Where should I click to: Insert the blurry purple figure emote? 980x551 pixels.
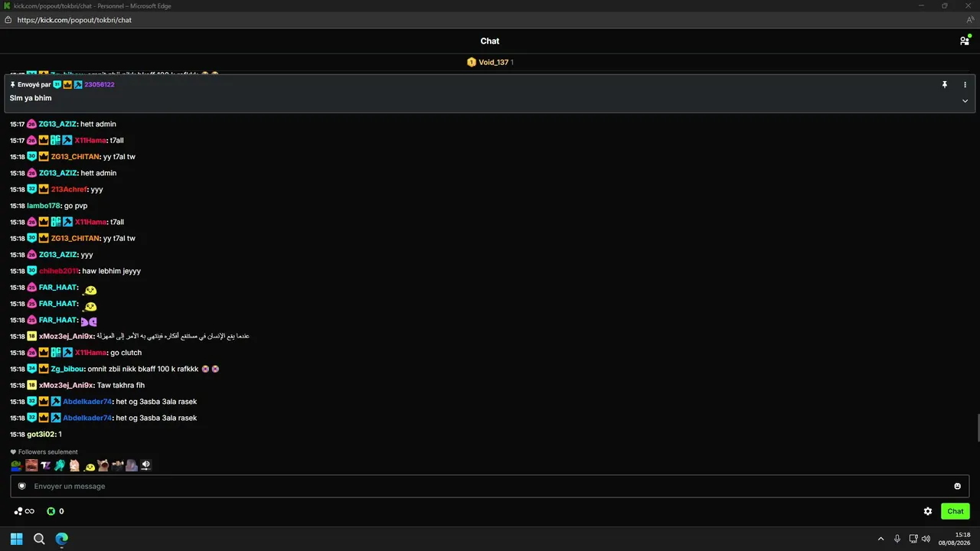click(132, 465)
